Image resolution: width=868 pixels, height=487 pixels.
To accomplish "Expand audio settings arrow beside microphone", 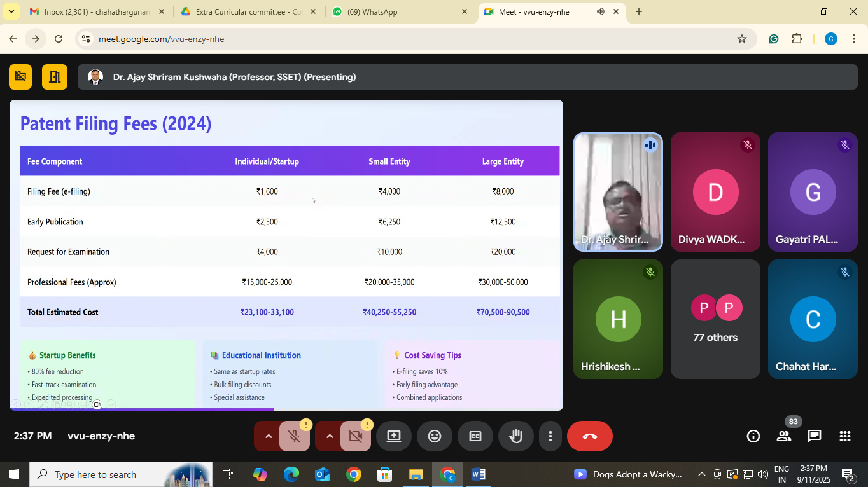I will [269, 436].
